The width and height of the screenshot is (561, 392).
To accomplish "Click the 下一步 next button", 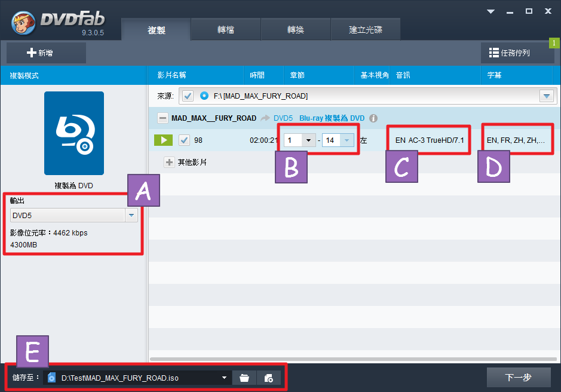I will pyautogui.click(x=518, y=378).
